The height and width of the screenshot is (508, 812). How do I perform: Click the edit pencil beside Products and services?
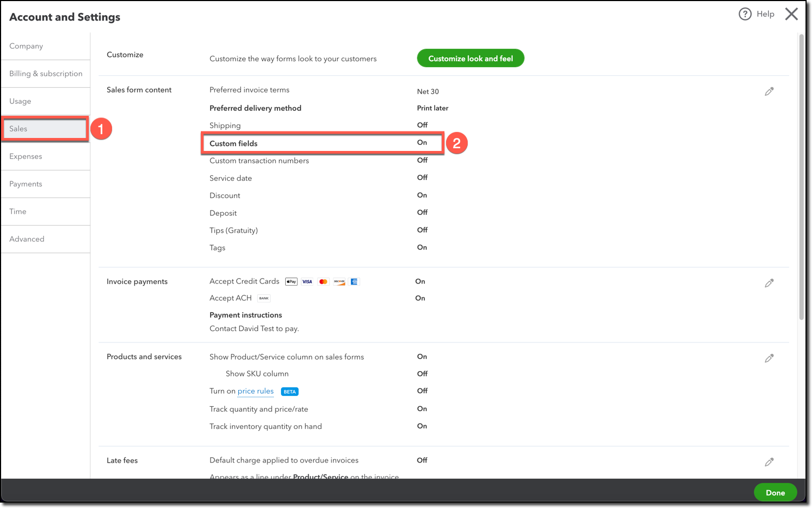(x=769, y=358)
